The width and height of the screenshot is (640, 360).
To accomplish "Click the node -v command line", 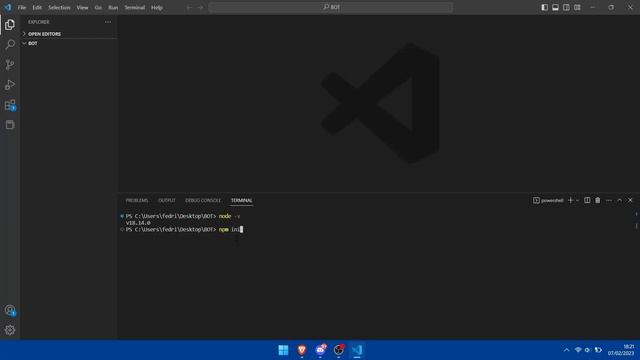I will click(182, 216).
